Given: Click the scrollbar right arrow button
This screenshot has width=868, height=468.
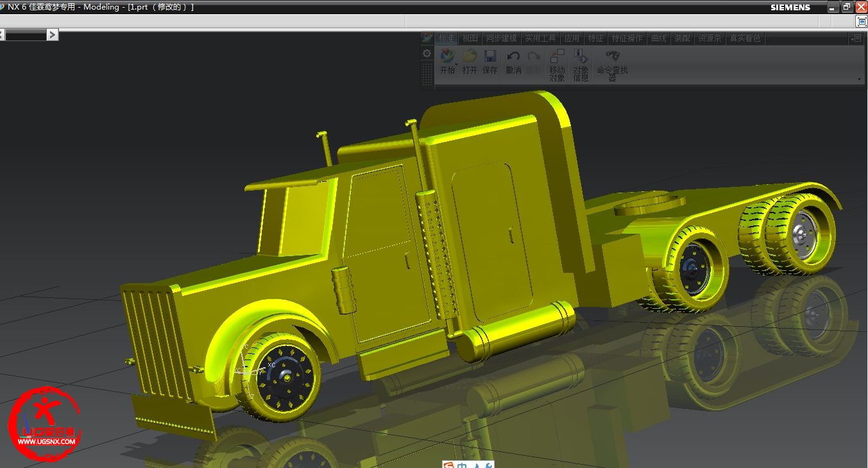Looking at the screenshot, I should (x=53, y=35).
